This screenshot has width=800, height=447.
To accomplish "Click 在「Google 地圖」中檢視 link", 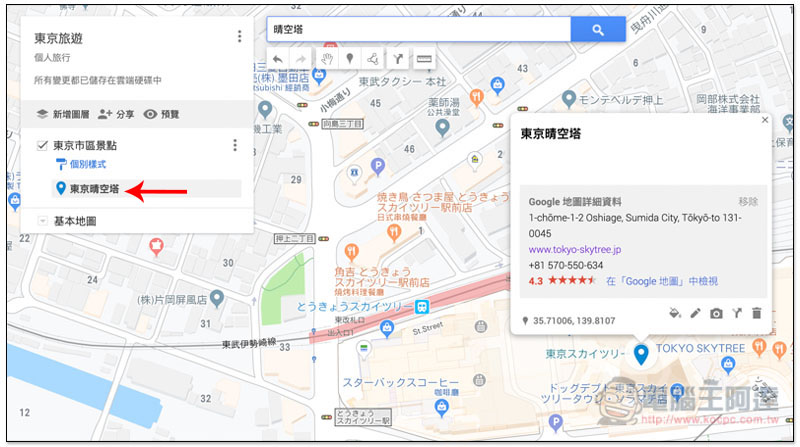I will 662,281.
